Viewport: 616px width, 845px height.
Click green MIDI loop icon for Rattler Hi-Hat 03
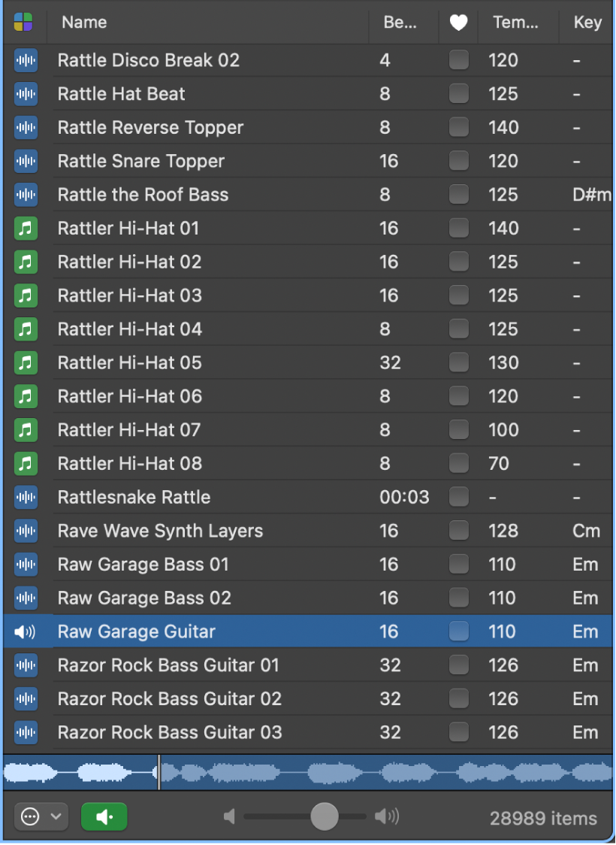click(x=26, y=295)
